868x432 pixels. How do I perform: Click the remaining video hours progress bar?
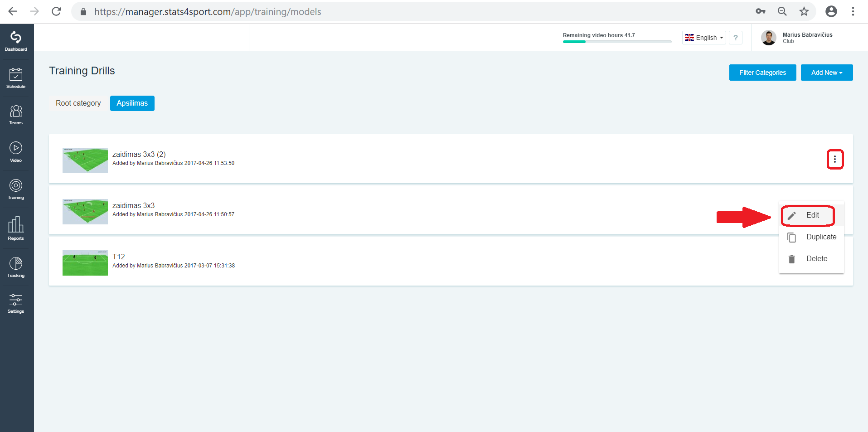(617, 42)
